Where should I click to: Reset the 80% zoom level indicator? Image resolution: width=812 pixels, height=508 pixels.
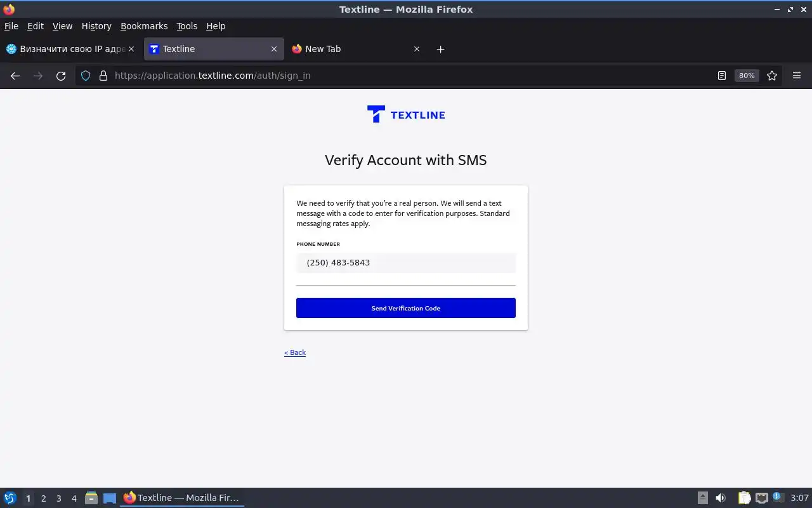747,76
